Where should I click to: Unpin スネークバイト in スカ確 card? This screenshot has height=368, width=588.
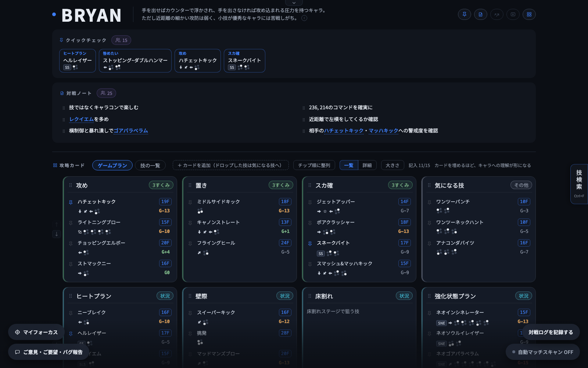pyautogui.click(x=310, y=244)
